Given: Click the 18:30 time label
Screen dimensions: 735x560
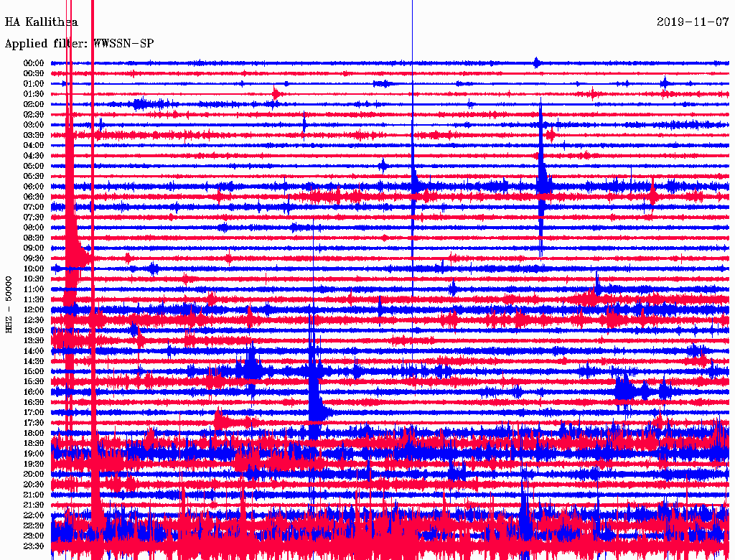Looking at the screenshot, I should tap(34, 443).
